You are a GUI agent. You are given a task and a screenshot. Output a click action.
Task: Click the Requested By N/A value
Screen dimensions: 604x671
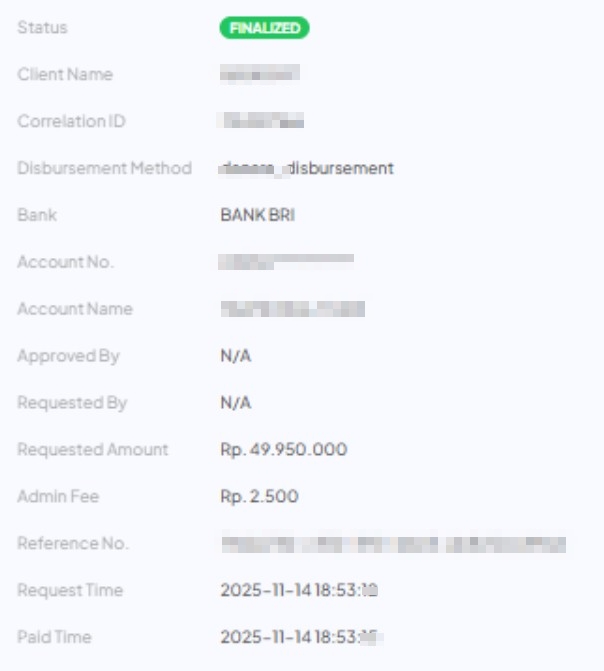tap(236, 403)
